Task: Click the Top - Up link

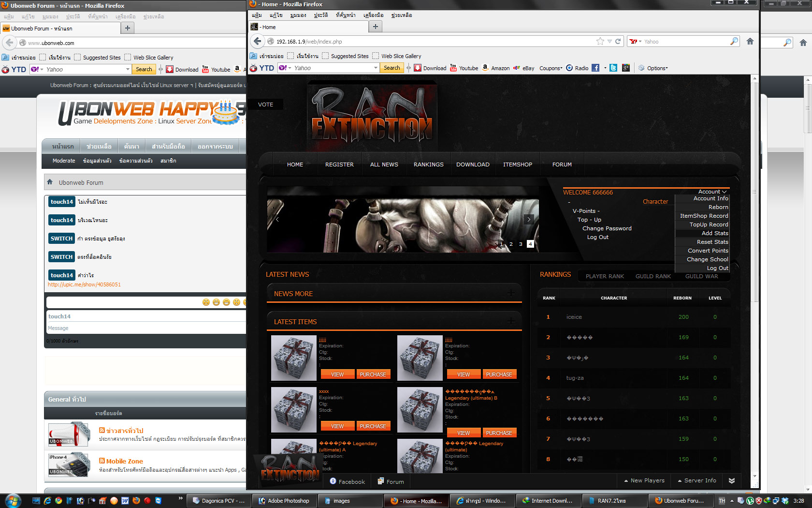Action: pos(589,220)
